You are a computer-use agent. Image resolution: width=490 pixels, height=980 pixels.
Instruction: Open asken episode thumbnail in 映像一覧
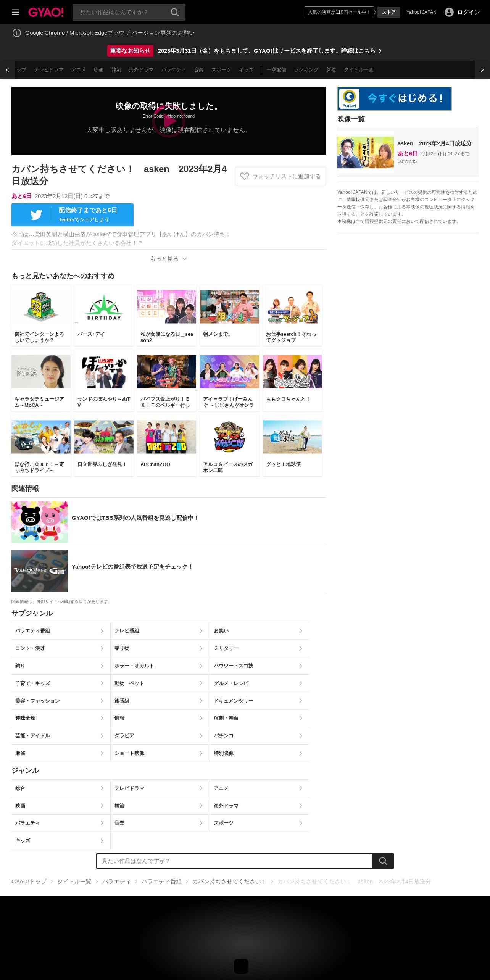(x=366, y=153)
